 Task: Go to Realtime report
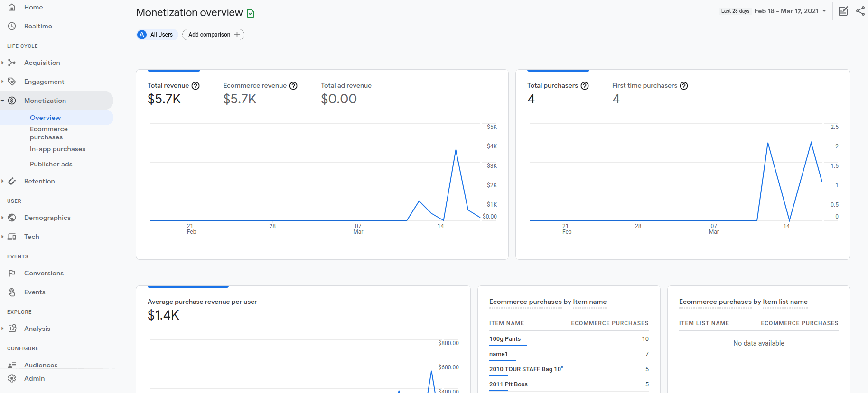(x=38, y=26)
